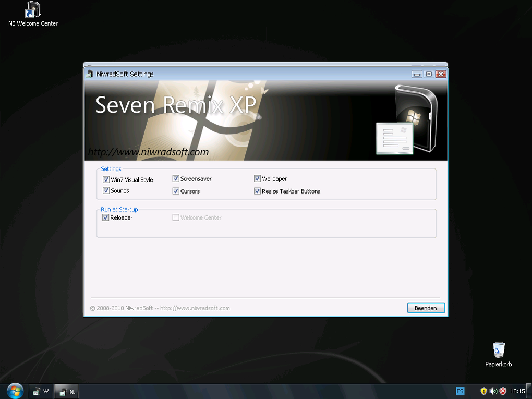This screenshot has height=399, width=532.
Task: Click the greyed Welcome Center checkbox
Action: click(176, 217)
